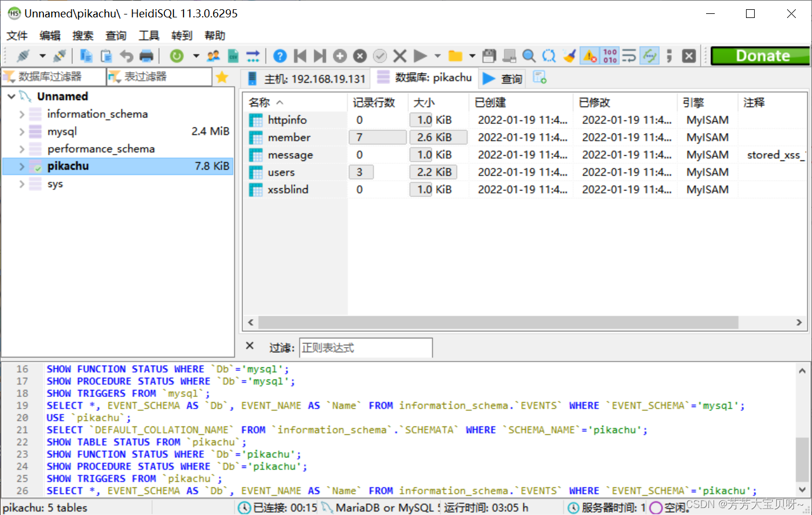Open the 搜索 menu
This screenshot has width=812, height=515.
[83, 35]
